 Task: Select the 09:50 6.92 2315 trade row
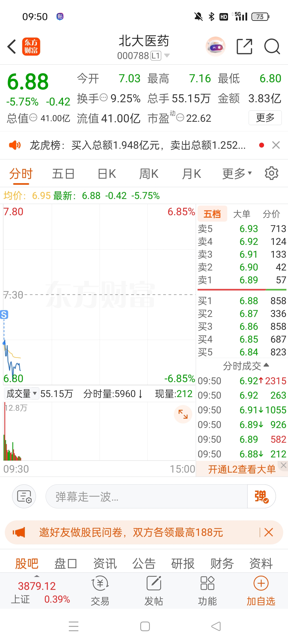pyautogui.click(x=242, y=381)
